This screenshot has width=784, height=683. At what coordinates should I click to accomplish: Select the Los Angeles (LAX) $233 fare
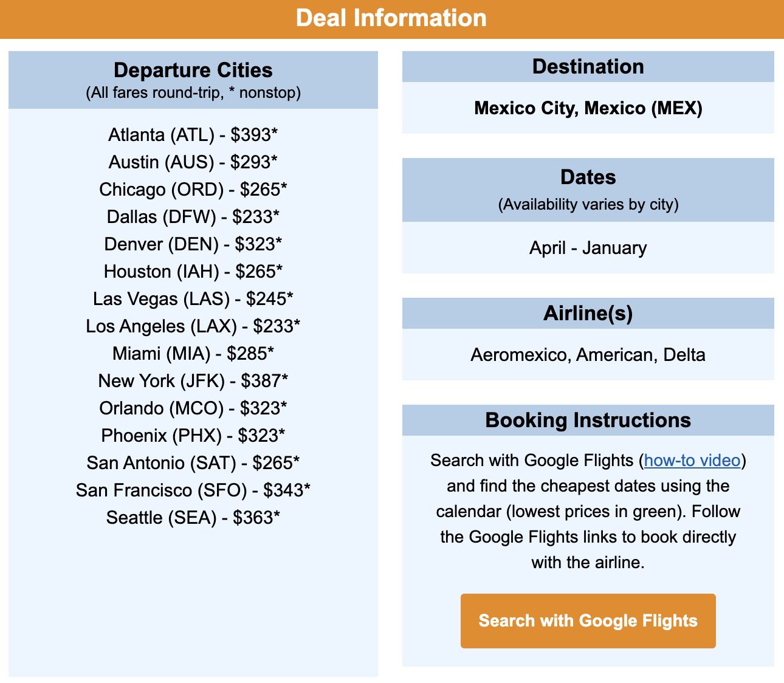coord(193,326)
